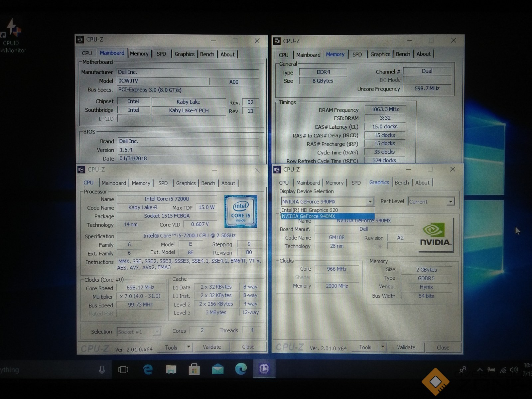Viewport: 532px width, 399px height.
Task: Open Graphics tab in Memory window
Action: click(x=380, y=54)
